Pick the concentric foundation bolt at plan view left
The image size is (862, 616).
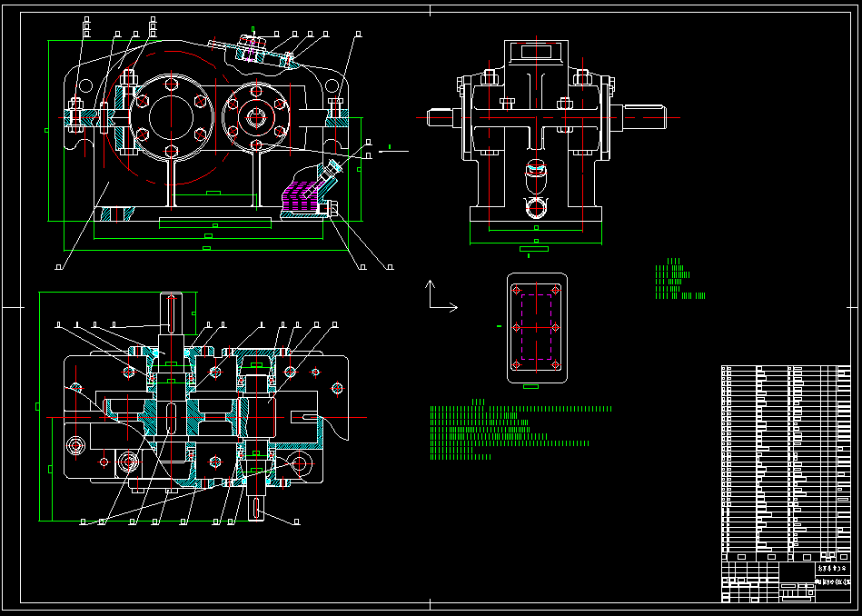pos(75,445)
